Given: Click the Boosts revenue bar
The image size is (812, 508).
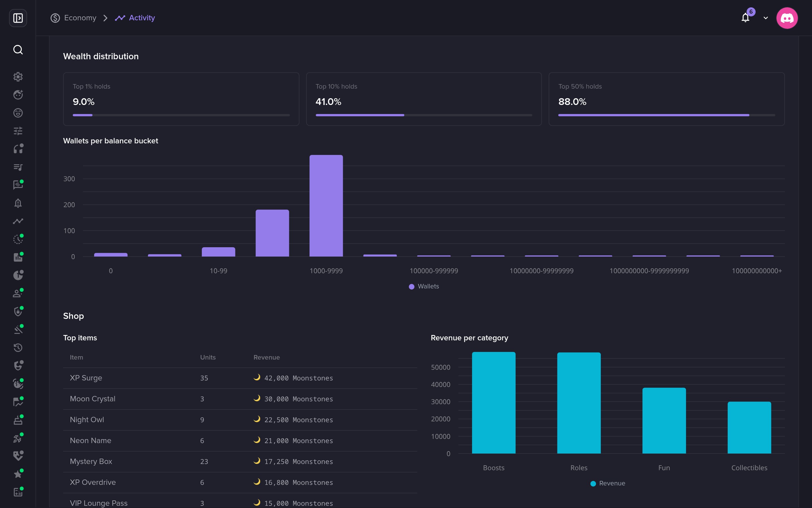Looking at the screenshot, I should tap(494, 402).
